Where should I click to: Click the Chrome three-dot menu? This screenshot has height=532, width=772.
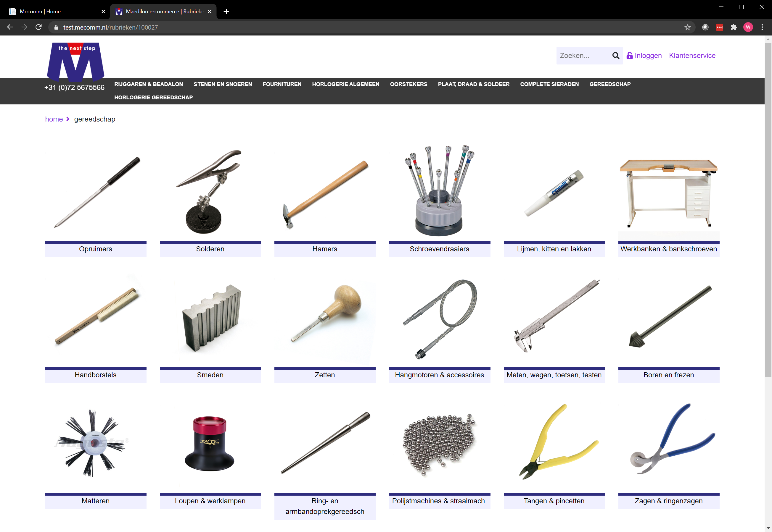[x=762, y=27]
